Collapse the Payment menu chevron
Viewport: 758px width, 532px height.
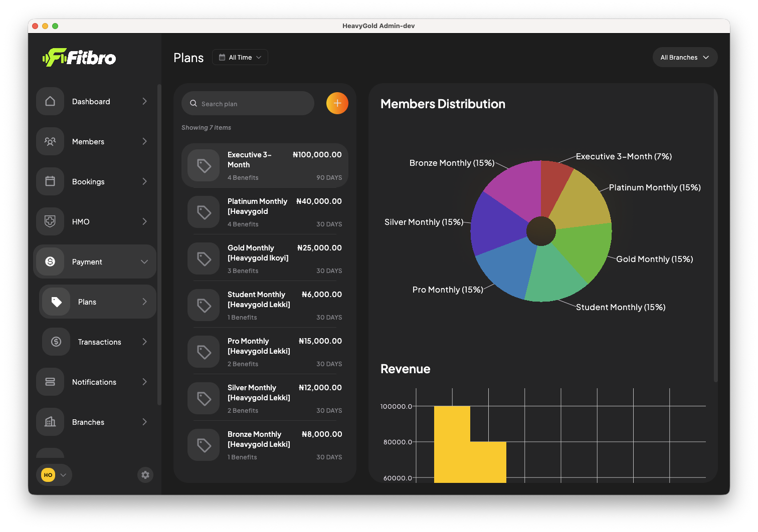pos(144,261)
